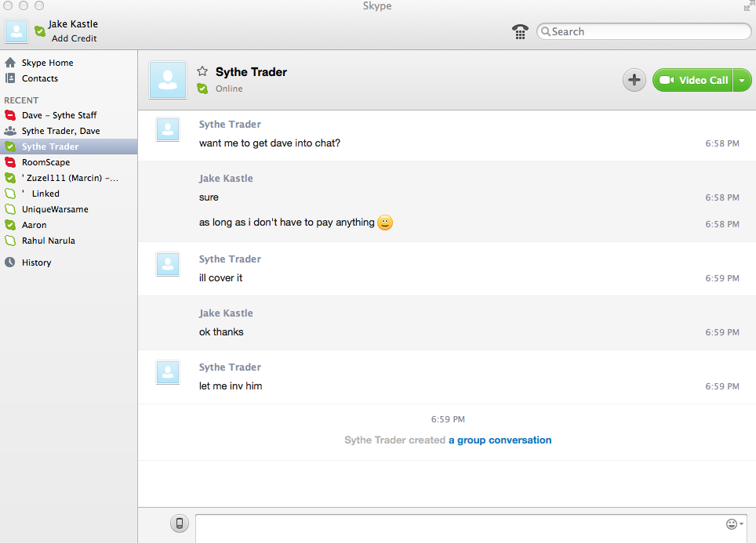This screenshot has width=756, height=543.
Task: Open UniqueWarsame conversation
Action: [68, 209]
